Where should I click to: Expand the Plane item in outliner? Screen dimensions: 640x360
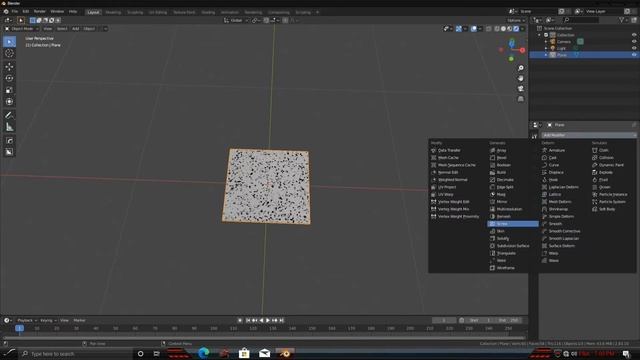click(x=546, y=55)
